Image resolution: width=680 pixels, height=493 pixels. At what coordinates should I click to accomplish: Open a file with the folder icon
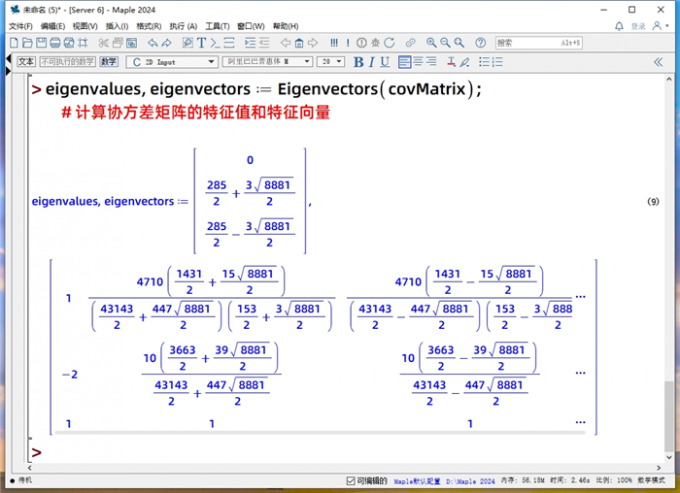point(27,42)
